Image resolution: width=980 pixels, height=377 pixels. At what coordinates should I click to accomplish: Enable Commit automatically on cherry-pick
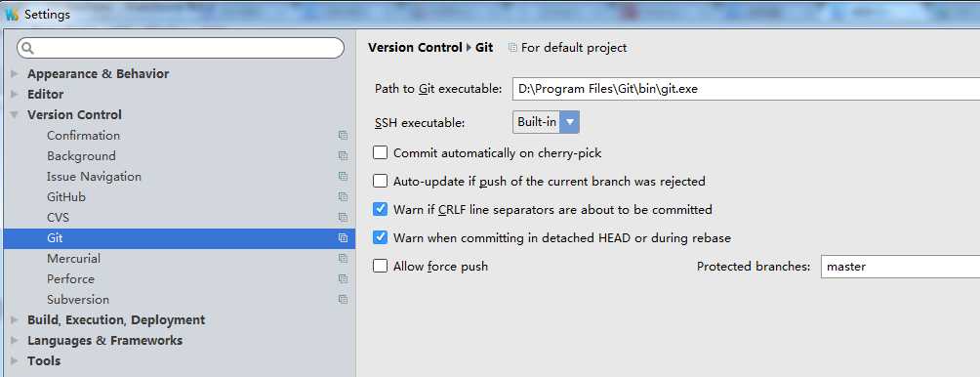[380, 152]
